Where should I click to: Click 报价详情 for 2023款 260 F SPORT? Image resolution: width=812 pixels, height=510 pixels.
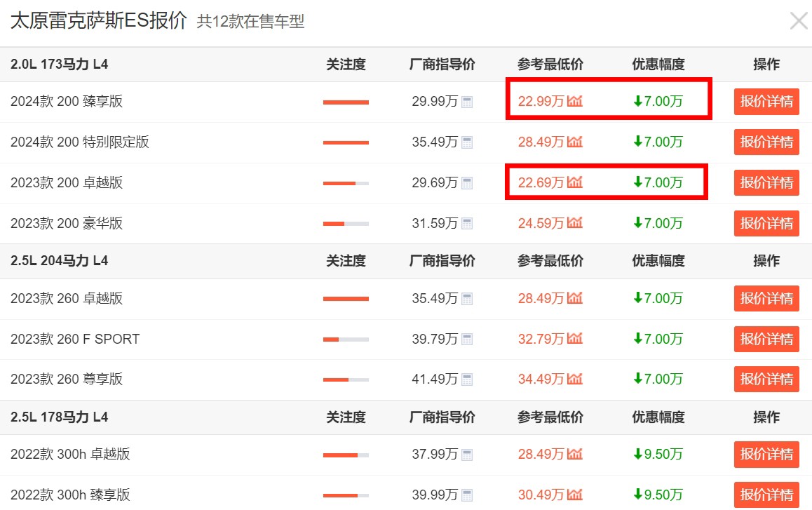click(x=766, y=339)
